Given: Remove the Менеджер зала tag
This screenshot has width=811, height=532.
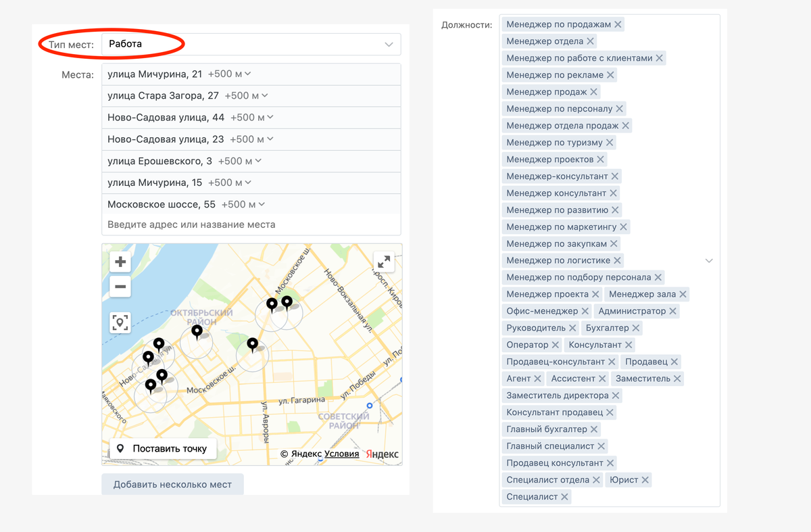Looking at the screenshot, I should click(683, 294).
